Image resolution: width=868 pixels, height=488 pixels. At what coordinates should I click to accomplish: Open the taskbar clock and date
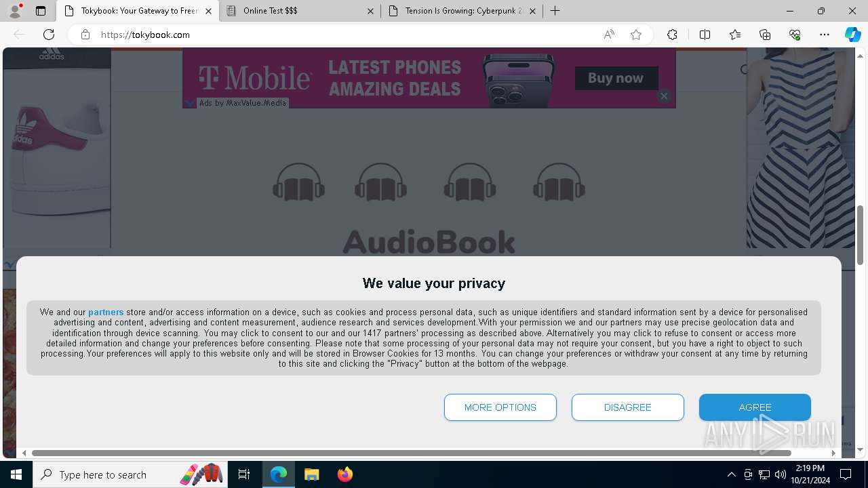[810, 474]
